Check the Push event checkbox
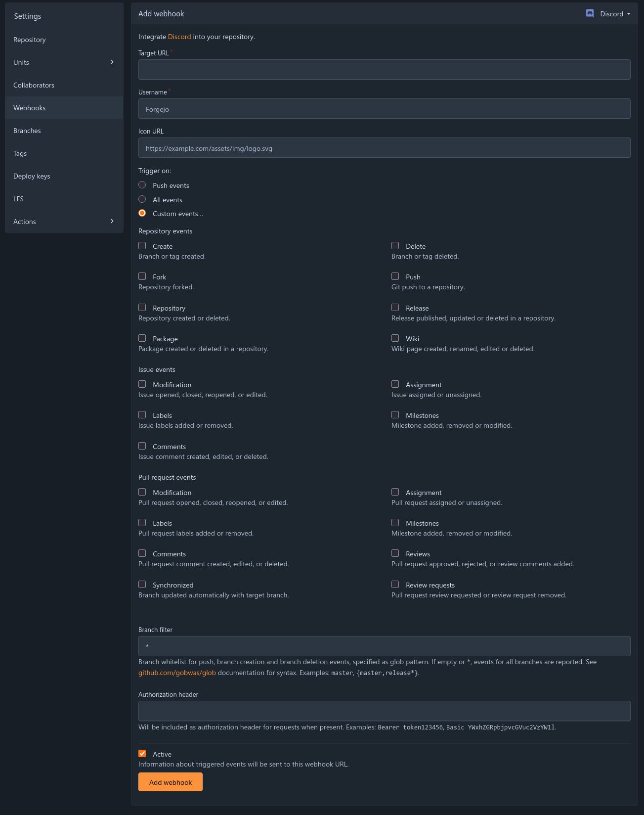 click(395, 276)
